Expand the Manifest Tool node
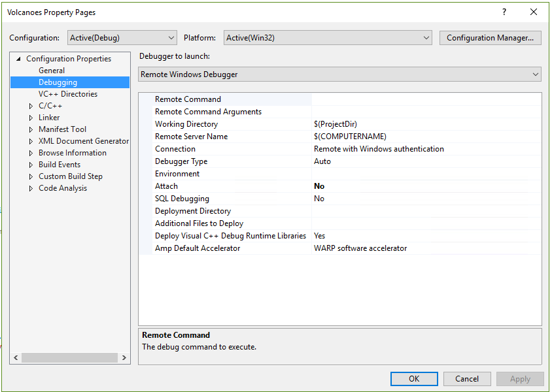Screen dimensions: 552x392 [x=30, y=129]
